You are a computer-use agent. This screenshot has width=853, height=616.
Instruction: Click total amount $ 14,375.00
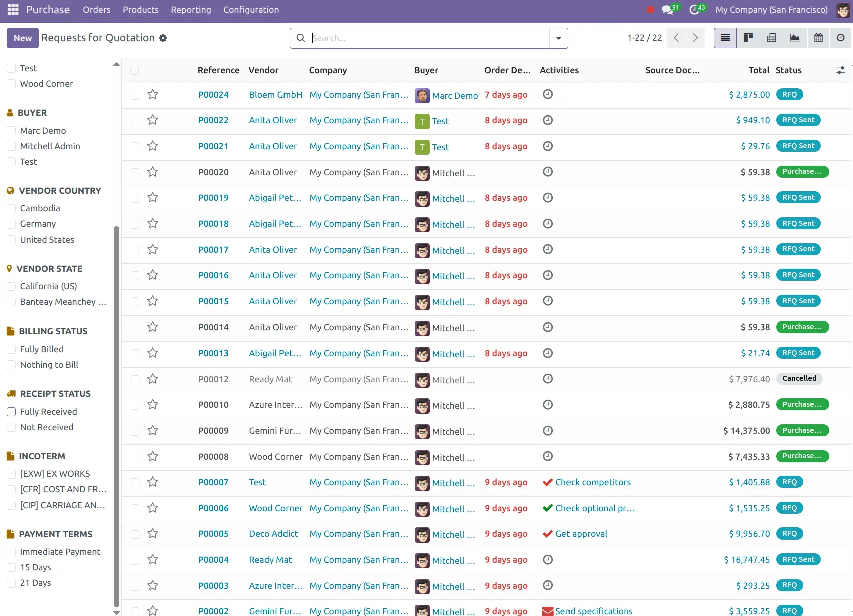coord(746,431)
